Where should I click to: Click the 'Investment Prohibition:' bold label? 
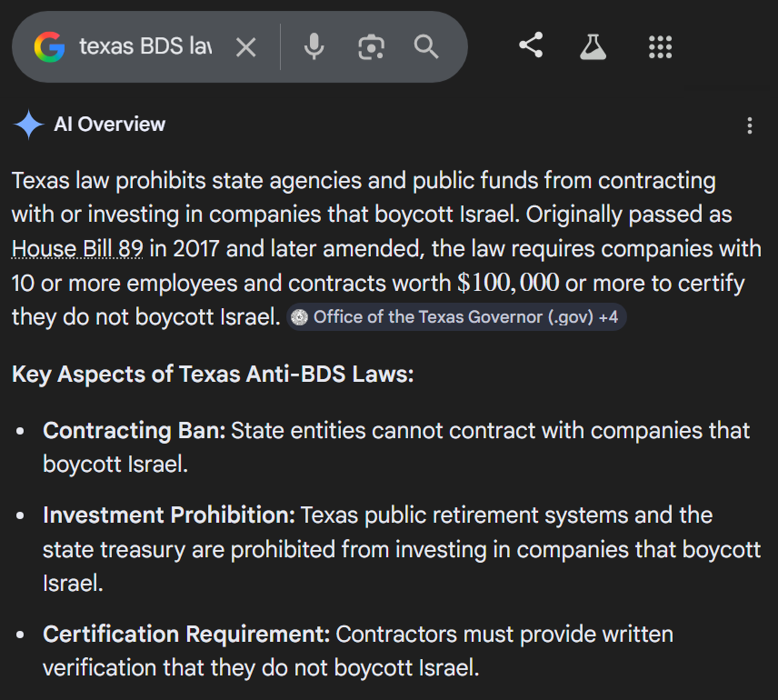click(x=169, y=515)
